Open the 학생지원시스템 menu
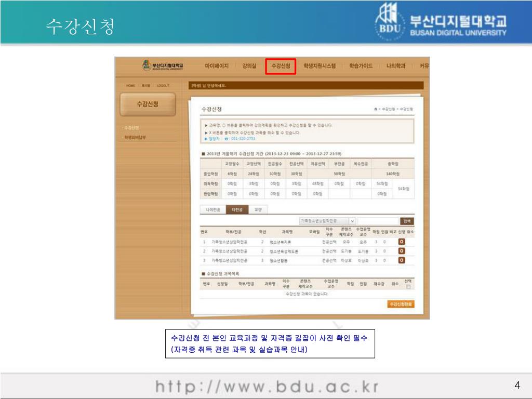Image resolution: width=532 pixels, height=399 pixels. point(320,66)
